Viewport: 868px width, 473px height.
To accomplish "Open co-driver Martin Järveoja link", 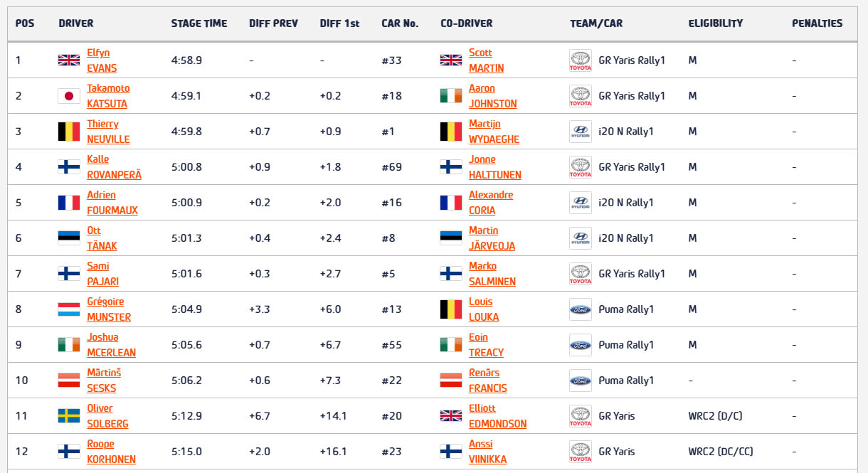I will coord(492,238).
